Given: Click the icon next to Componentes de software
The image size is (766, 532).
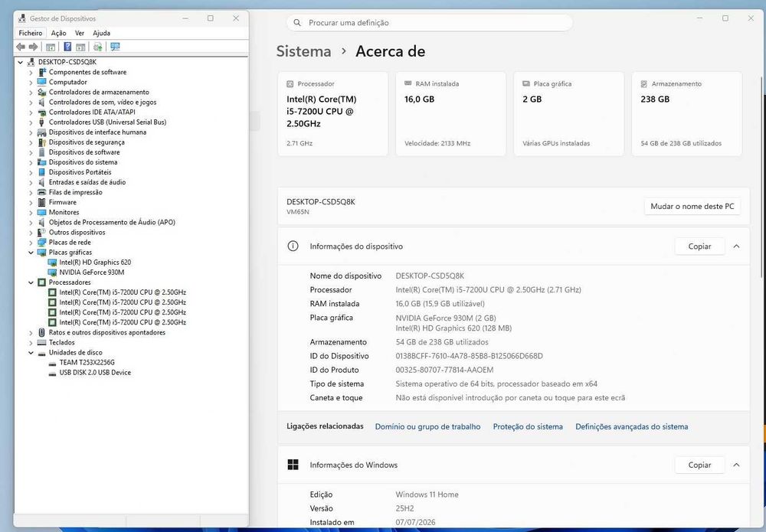Looking at the screenshot, I should pos(42,72).
